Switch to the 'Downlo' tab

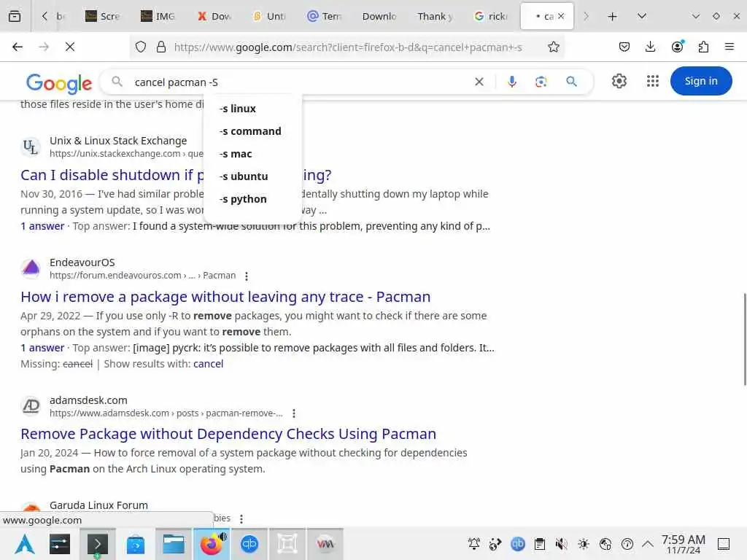pyautogui.click(x=379, y=16)
